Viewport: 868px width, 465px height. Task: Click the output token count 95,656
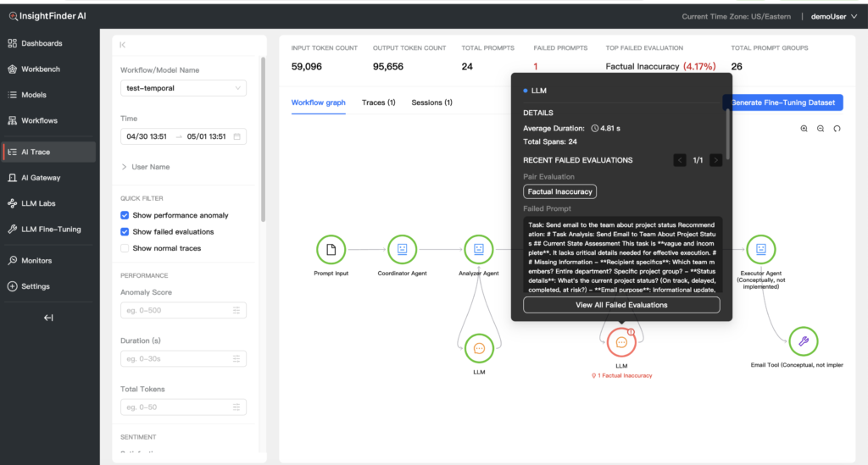[388, 66]
